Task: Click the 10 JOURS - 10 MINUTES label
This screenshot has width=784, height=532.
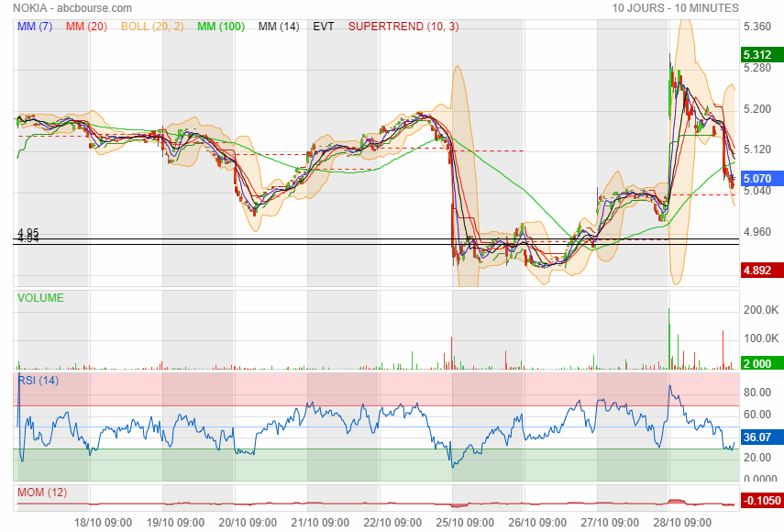Action: [x=676, y=8]
